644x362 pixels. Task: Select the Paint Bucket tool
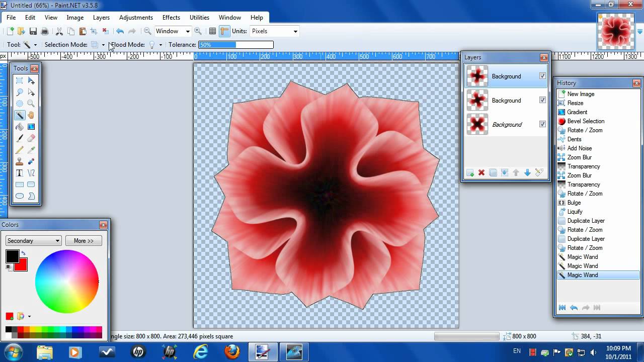[20, 127]
